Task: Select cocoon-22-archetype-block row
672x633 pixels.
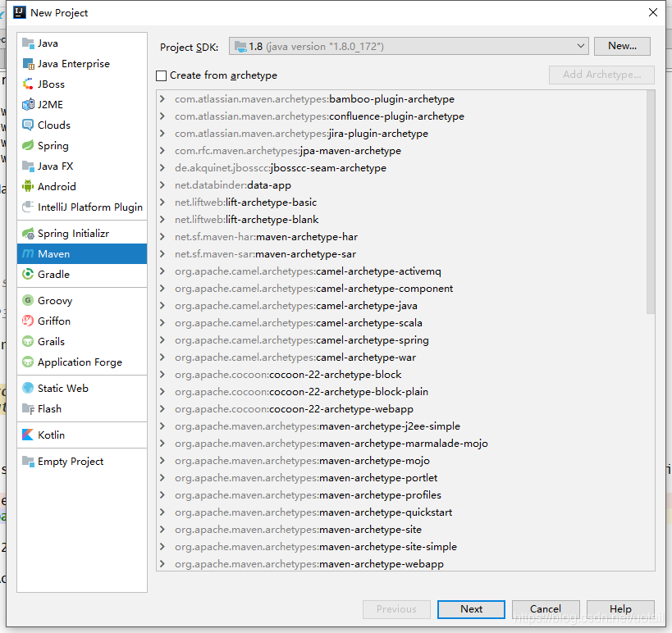Action: click(x=401, y=375)
